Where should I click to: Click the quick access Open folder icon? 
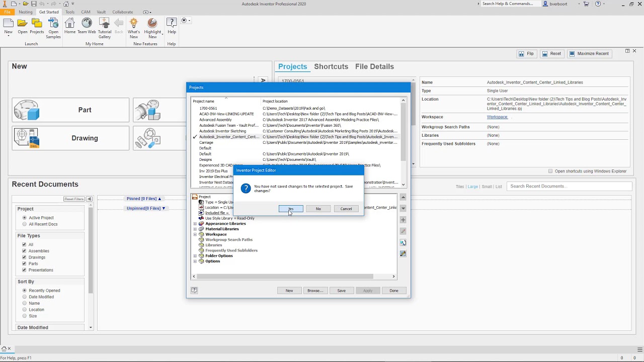tap(25, 4)
